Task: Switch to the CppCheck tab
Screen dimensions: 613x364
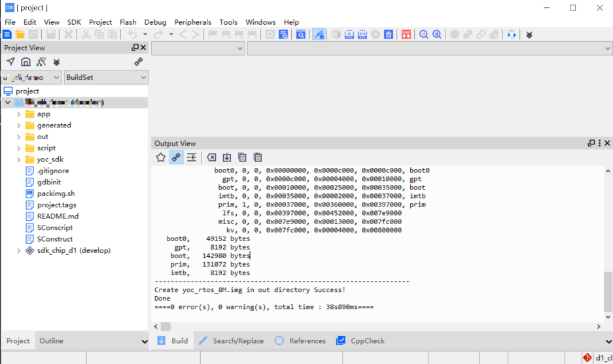Action: [360, 340]
